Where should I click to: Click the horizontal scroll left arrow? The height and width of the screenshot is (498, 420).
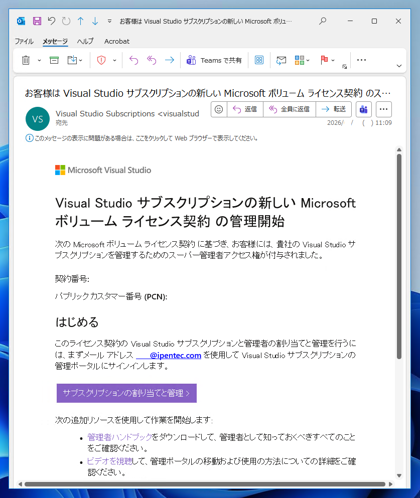pos(20,484)
